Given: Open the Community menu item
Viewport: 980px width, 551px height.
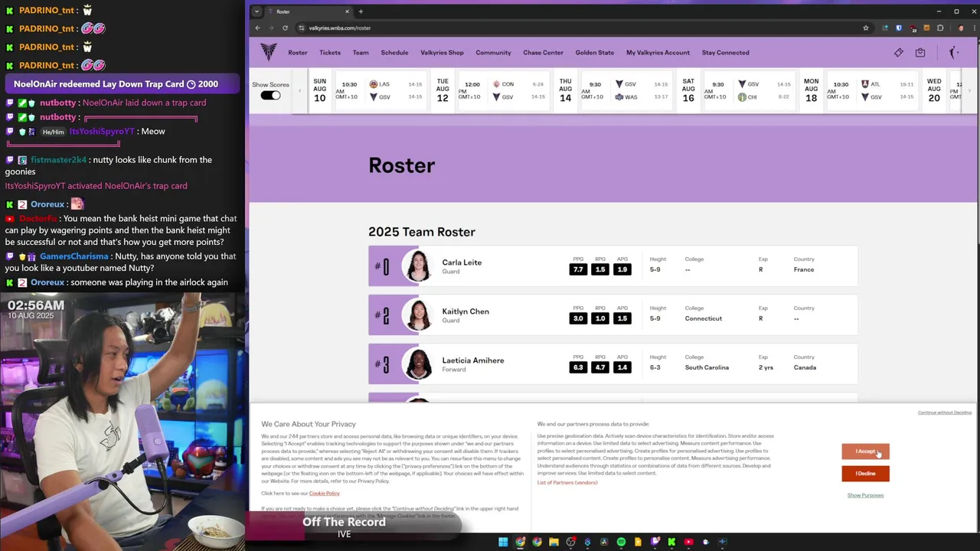Looking at the screenshot, I should click(493, 53).
